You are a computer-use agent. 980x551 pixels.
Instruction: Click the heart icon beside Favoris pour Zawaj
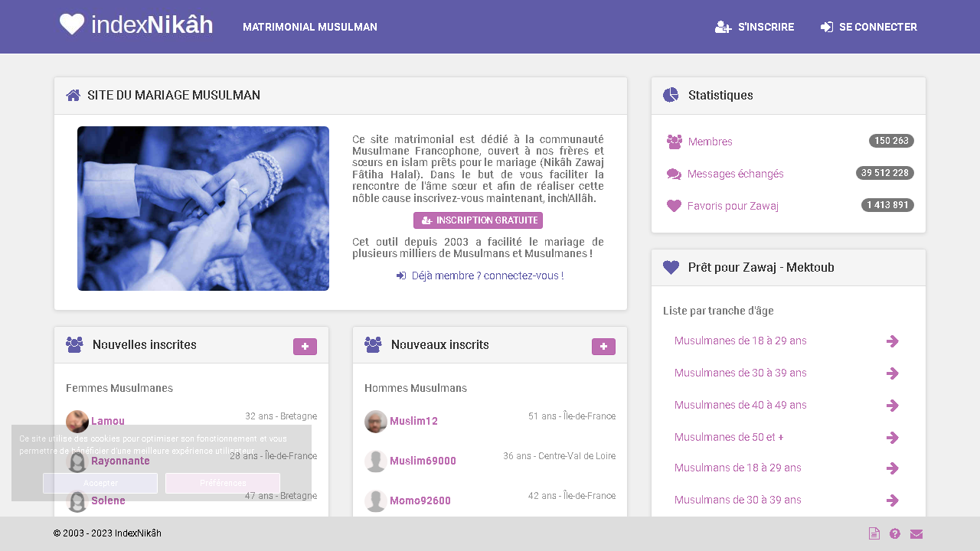tap(674, 206)
